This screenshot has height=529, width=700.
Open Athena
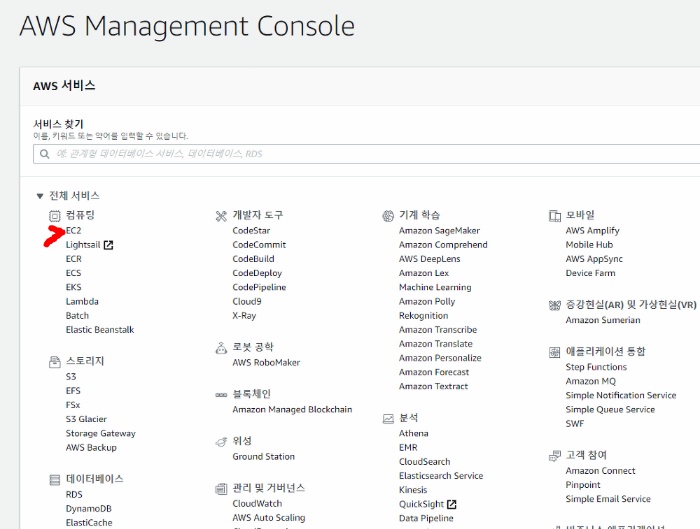click(x=413, y=433)
